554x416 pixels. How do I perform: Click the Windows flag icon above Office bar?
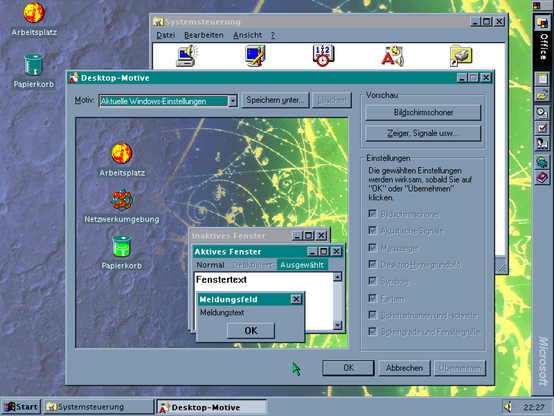point(537,6)
